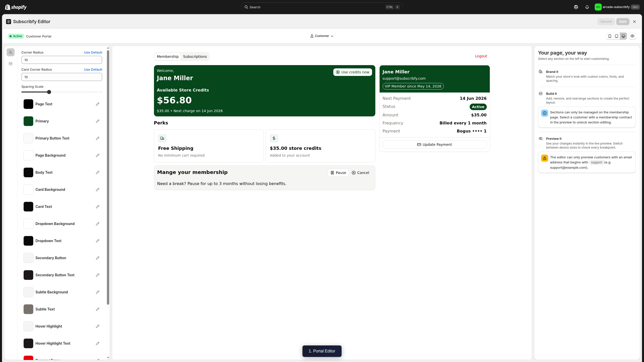Edit Secondary Button pencil icon
The width and height of the screenshot is (644, 362).
(x=98, y=258)
